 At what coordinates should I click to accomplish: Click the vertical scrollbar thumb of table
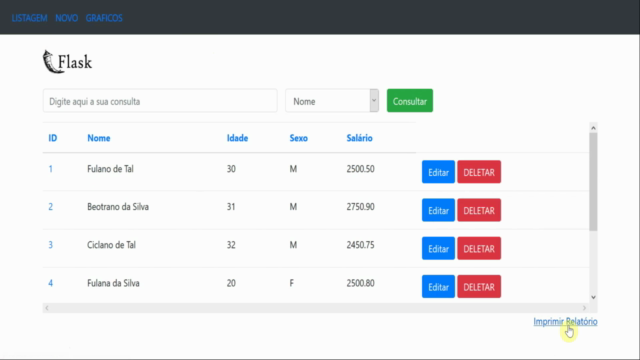[593, 182]
